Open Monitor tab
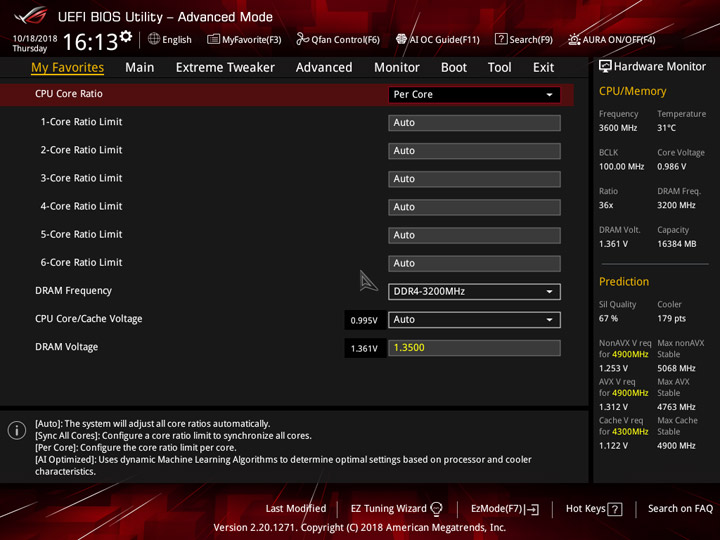This screenshot has height=540, width=720. [x=397, y=68]
